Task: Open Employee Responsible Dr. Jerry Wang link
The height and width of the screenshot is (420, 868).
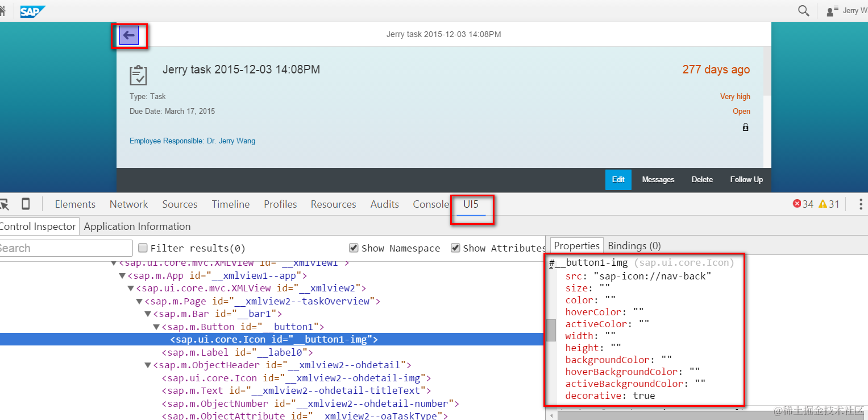Action: point(192,141)
